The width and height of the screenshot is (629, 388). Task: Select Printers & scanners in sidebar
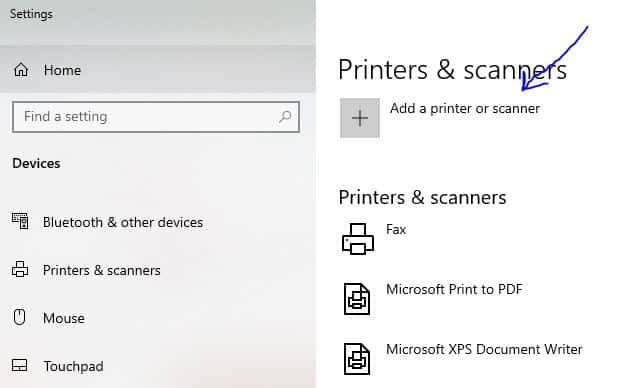click(101, 270)
